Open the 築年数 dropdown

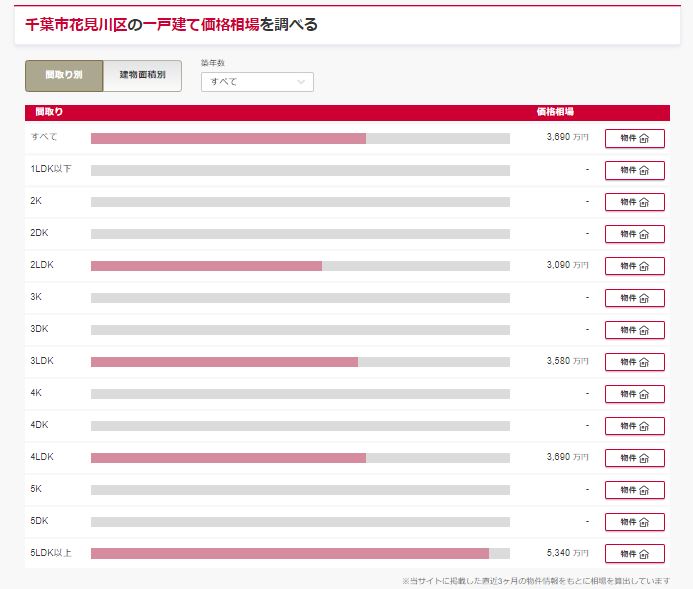click(257, 82)
